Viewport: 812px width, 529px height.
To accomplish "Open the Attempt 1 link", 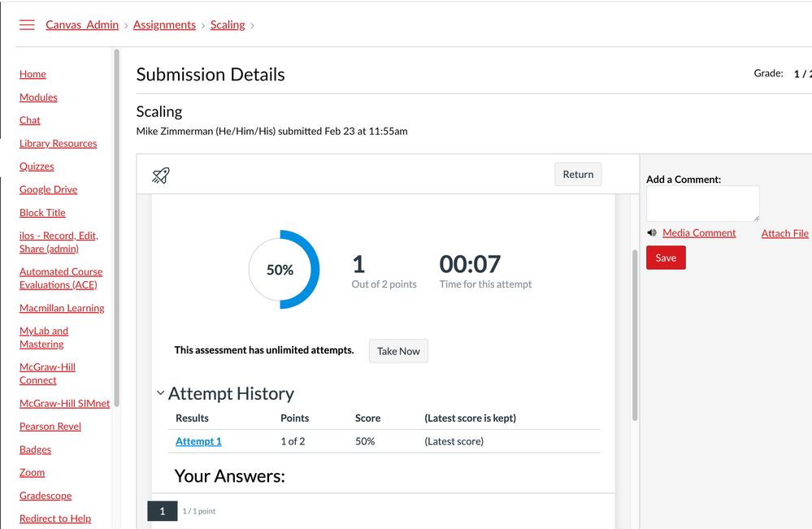I will (x=198, y=441).
